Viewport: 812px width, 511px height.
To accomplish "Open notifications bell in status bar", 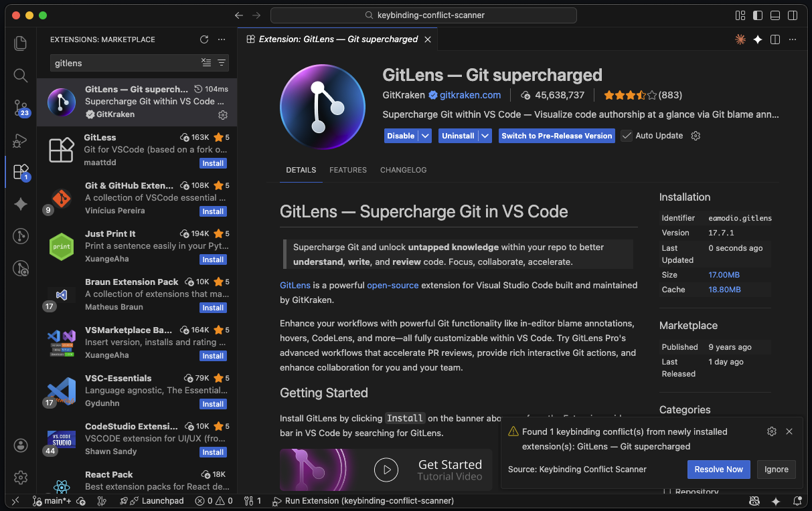I will tap(797, 501).
